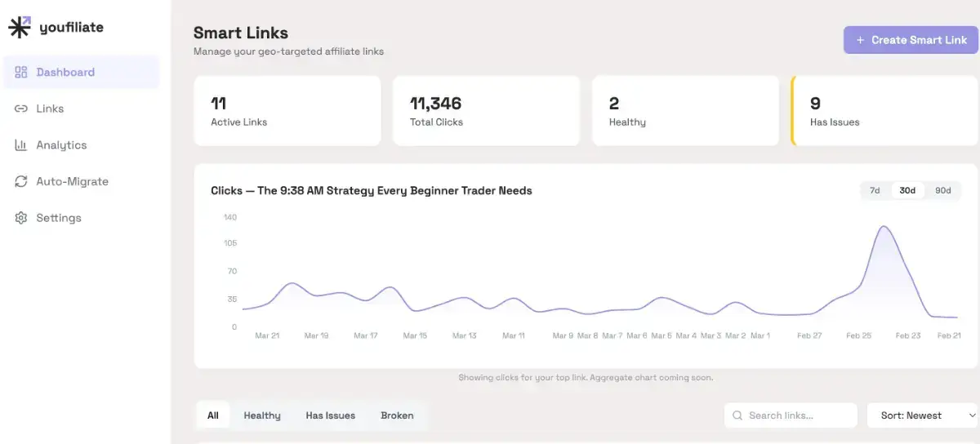Screen dimensions: 980x444
Task: Click the Dashboard grid icon
Action: [21, 72]
